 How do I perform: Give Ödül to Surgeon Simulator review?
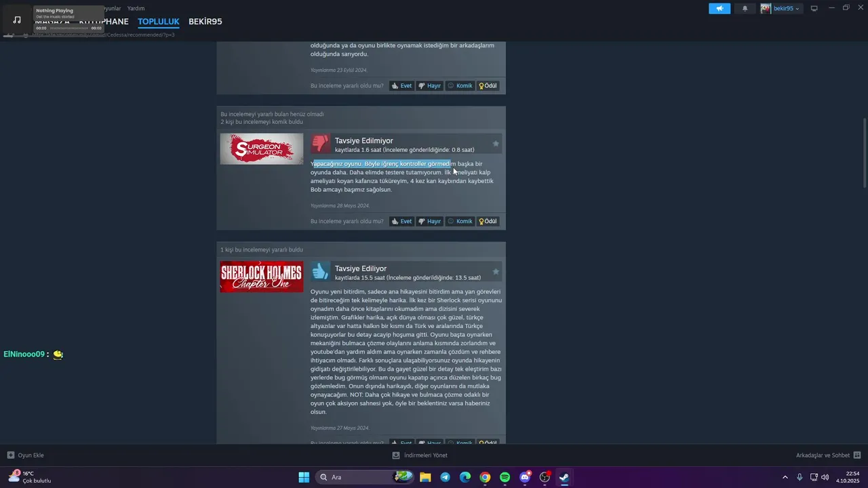(488, 222)
